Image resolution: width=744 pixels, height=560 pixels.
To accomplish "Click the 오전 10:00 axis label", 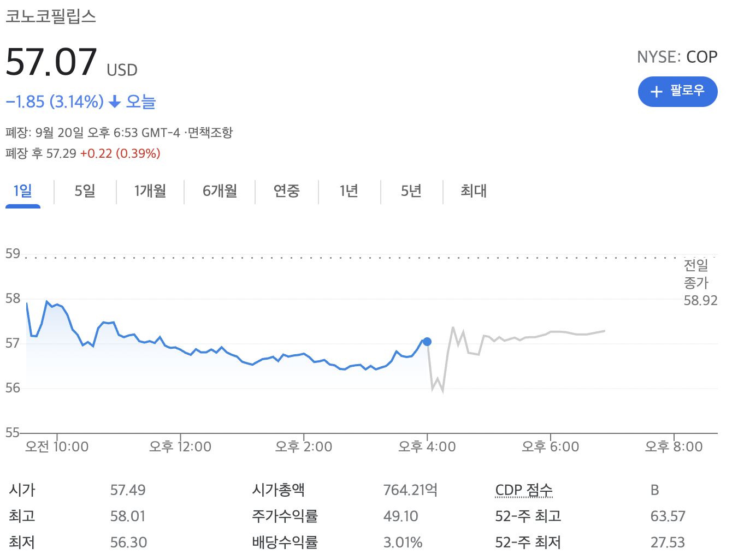I will (57, 447).
